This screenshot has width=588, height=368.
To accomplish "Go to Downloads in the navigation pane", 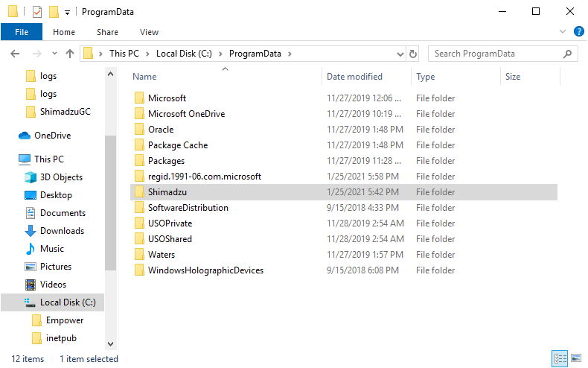I will pyautogui.click(x=62, y=231).
